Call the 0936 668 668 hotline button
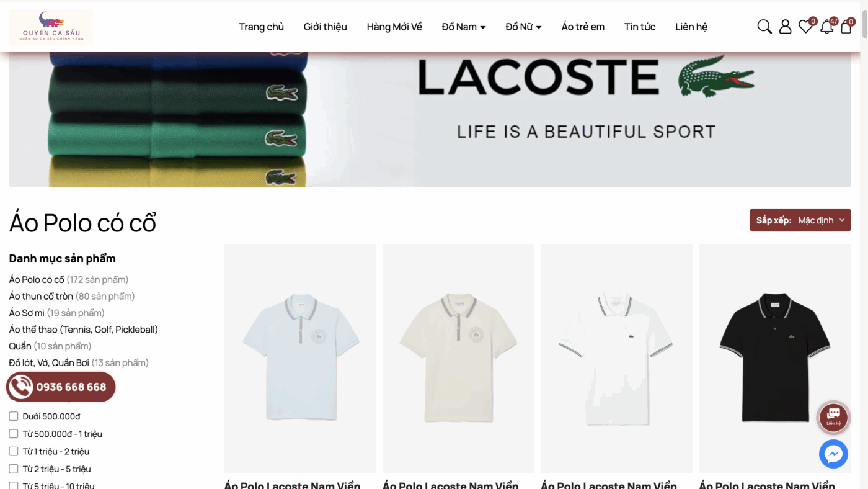This screenshot has height=489, width=868. pyautogui.click(x=61, y=387)
